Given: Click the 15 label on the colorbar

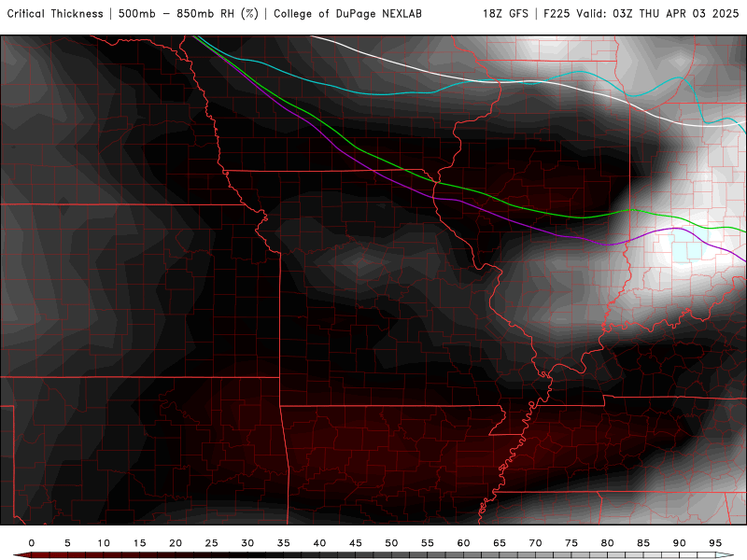Looking at the screenshot, I should [139, 543].
